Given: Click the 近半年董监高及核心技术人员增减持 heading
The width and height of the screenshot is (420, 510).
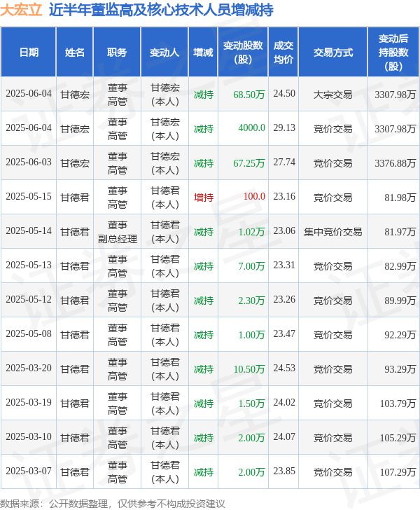Looking at the screenshot, I should tap(161, 10).
